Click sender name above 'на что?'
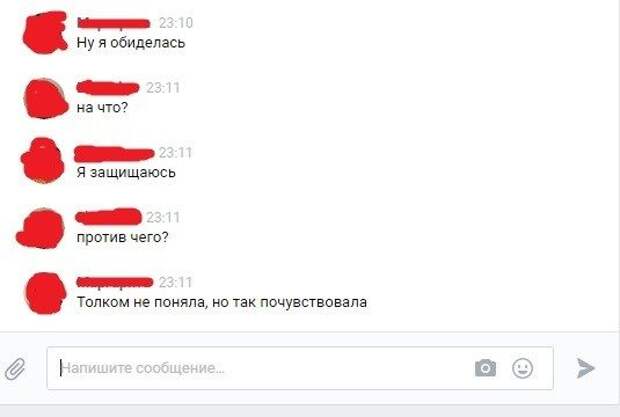 pos(108,87)
